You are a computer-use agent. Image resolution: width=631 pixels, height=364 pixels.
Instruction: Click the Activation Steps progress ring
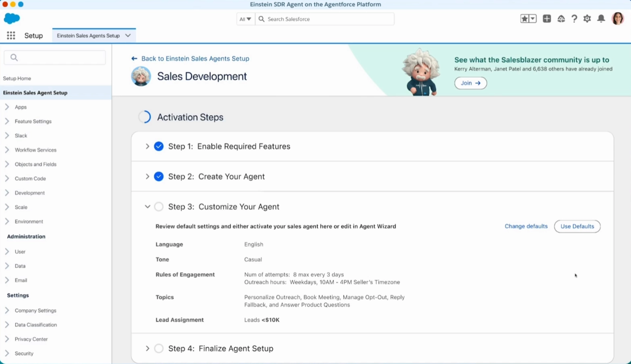click(x=144, y=117)
